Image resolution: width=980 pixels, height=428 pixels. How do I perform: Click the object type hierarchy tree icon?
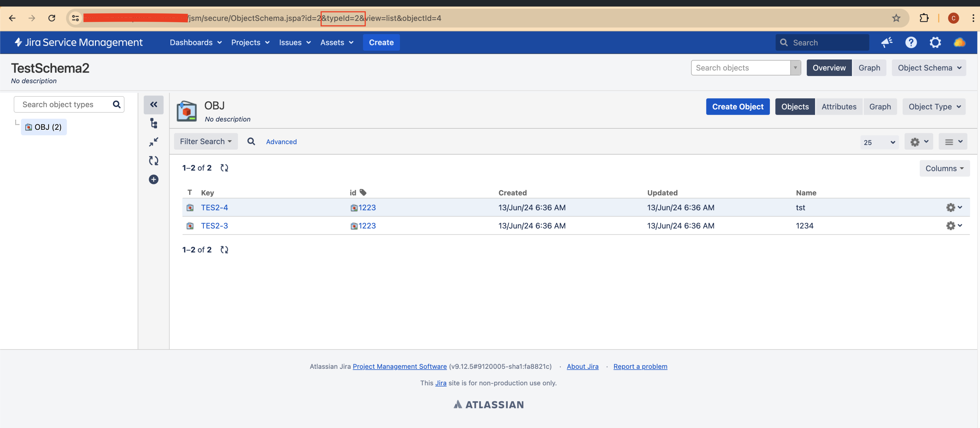[153, 123]
